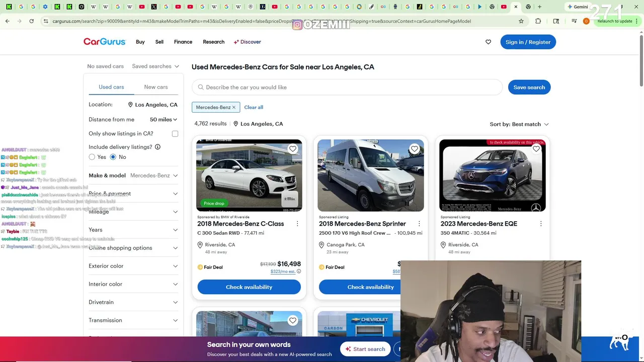The height and width of the screenshot is (362, 644).
Task: Open the 2018 Mercedes-Benz C-Class title
Action: [240, 224]
